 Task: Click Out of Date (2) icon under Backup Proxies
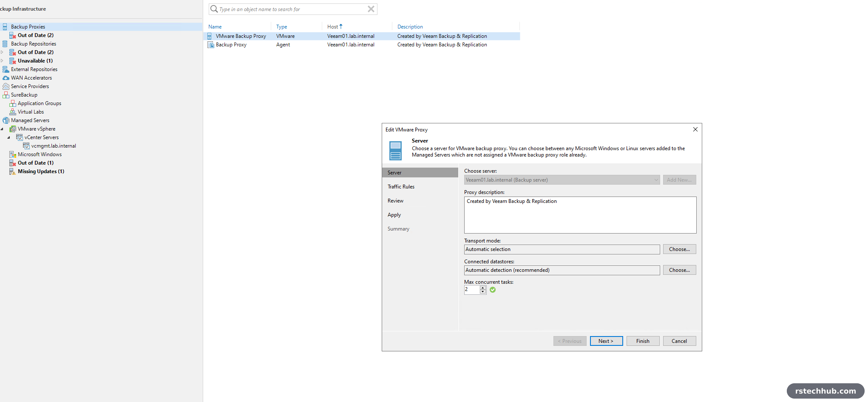(x=13, y=35)
